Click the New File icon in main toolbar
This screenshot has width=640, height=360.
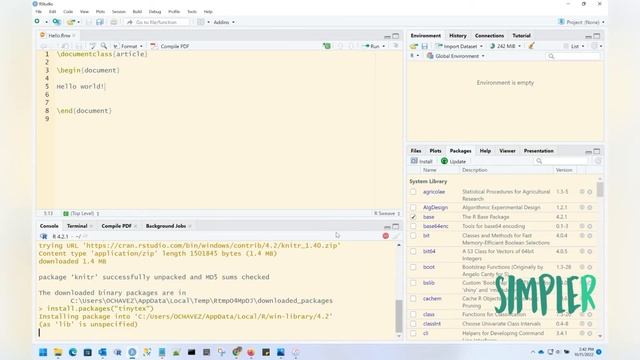(37, 22)
